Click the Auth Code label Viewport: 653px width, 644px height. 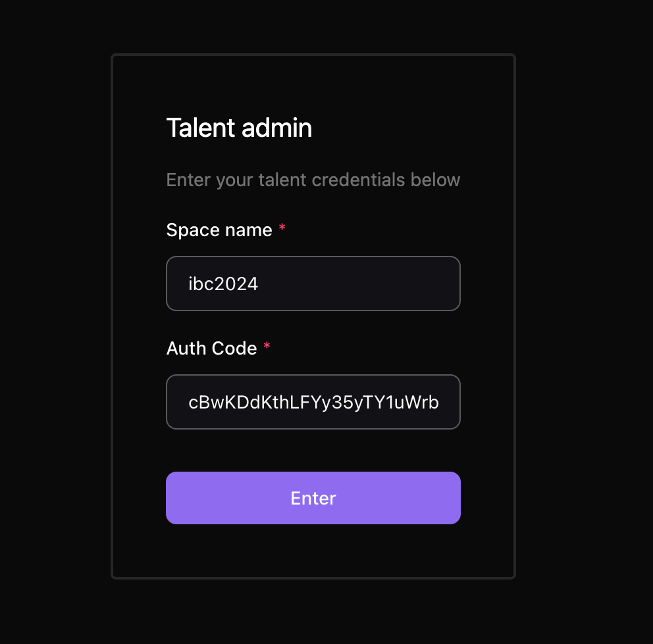pos(211,348)
